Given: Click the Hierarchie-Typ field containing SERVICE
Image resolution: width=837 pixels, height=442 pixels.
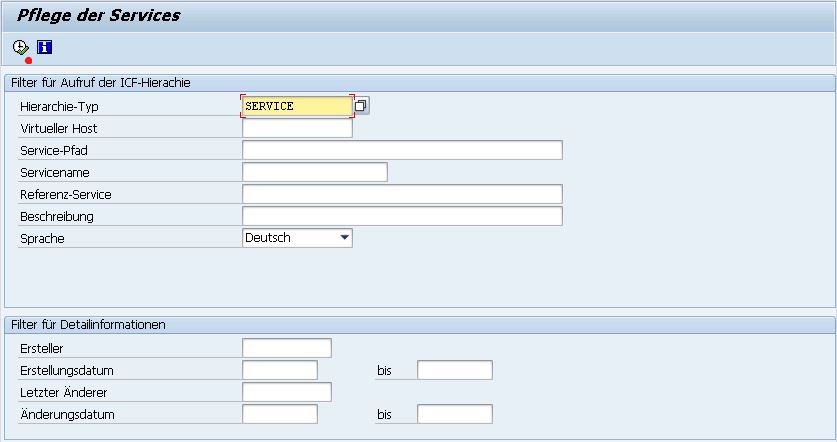Looking at the screenshot, I should pyautogui.click(x=297, y=106).
